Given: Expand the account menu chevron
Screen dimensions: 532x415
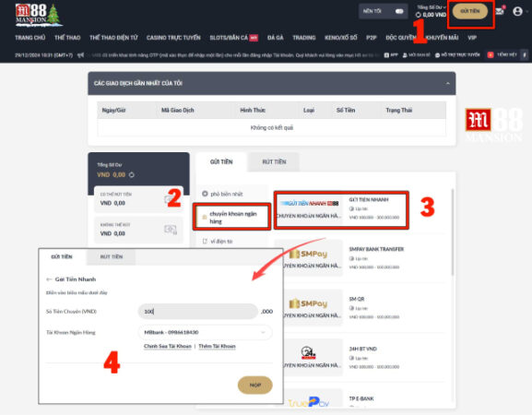Looking at the screenshot, I should pyautogui.click(x=526, y=12).
